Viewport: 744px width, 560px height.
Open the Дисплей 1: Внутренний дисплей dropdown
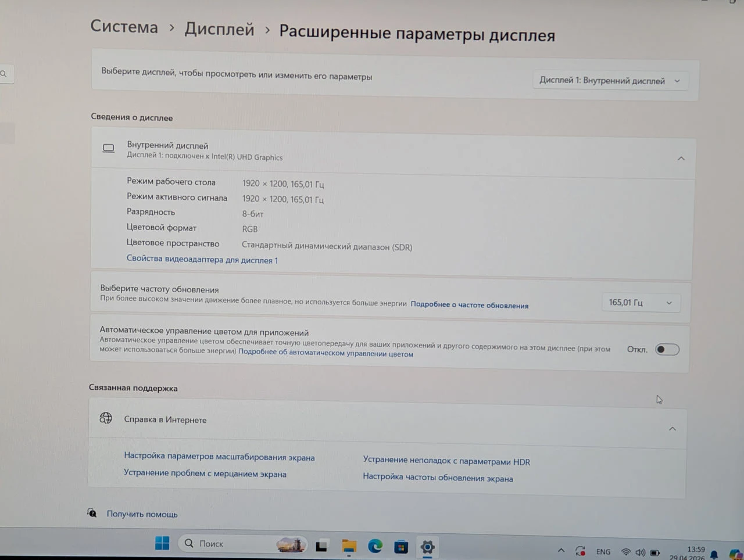[610, 80]
